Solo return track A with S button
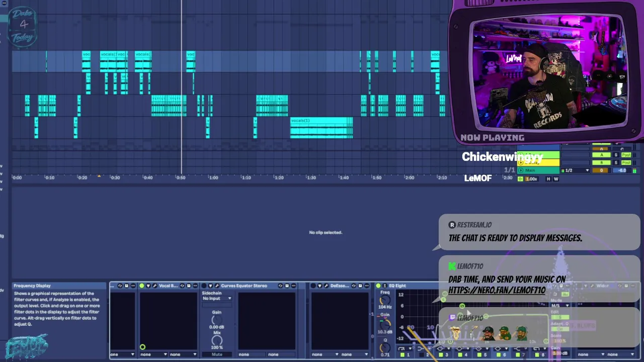This screenshot has height=362, width=644. (616, 155)
